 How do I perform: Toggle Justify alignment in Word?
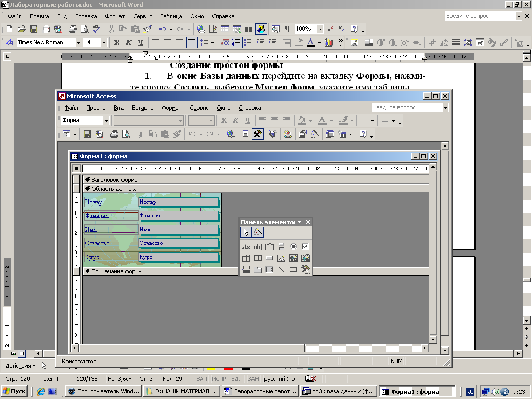pyautogui.click(x=191, y=43)
